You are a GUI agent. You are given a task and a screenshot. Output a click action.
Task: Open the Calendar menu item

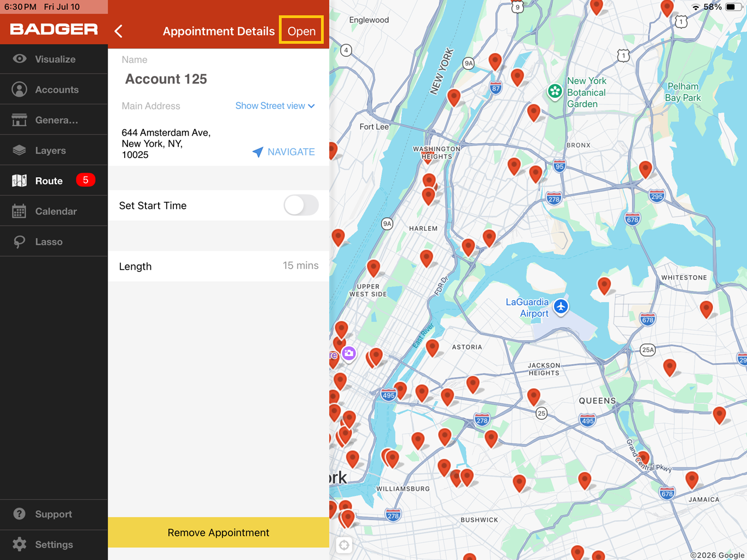(x=54, y=211)
